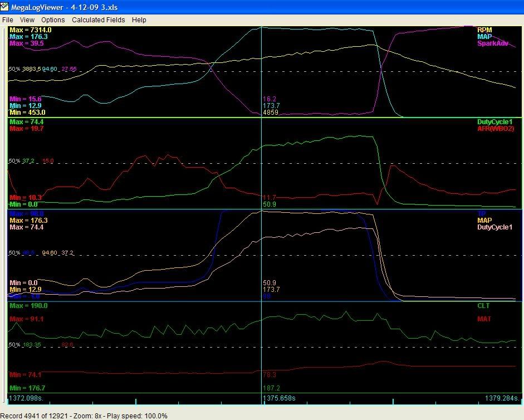This screenshot has width=524, height=420.
Task: Open the Options menu
Action: (53, 20)
